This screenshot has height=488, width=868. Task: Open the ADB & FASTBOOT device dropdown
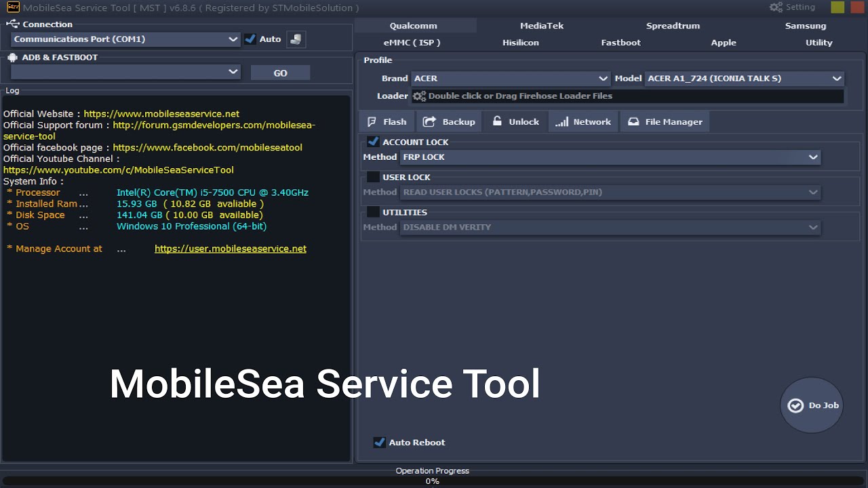[125, 72]
